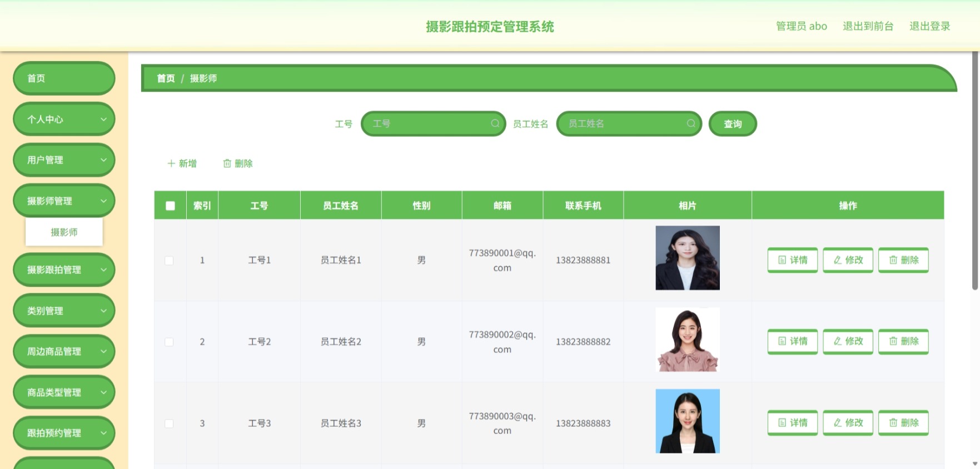Viewport: 980px width, 469px height.
Task: Click 删除 trash icon for 工号2
Action: pyautogui.click(x=893, y=341)
